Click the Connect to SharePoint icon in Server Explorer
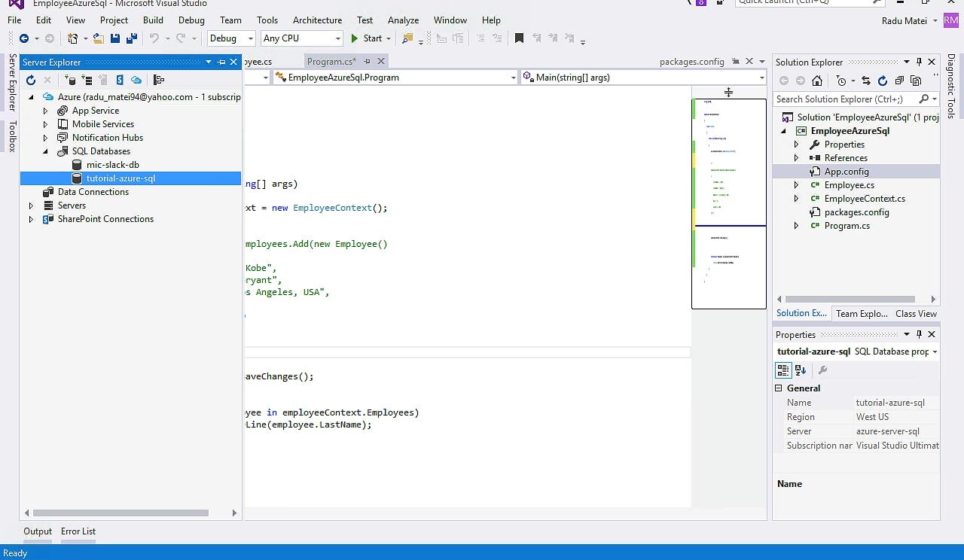Image resolution: width=964 pixels, height=560 pixels. coord(119,80)
